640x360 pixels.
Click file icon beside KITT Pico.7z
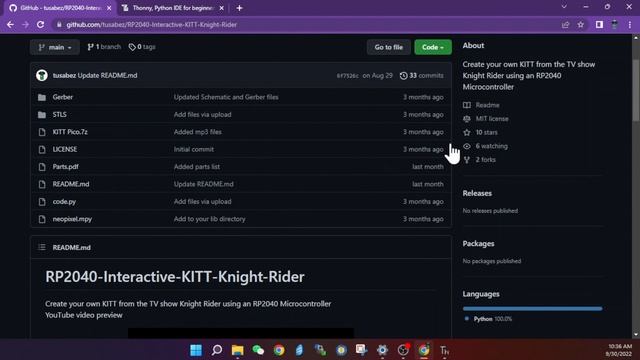[42, 132]
